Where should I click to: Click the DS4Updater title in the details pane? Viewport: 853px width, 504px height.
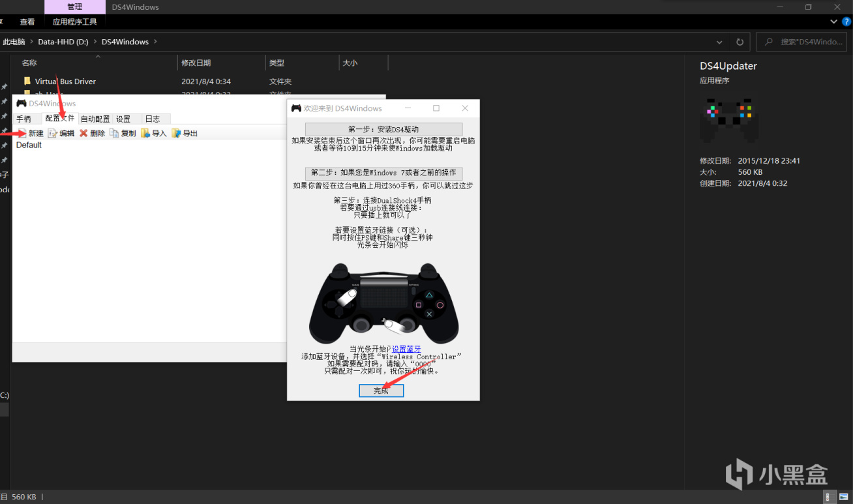728,66
